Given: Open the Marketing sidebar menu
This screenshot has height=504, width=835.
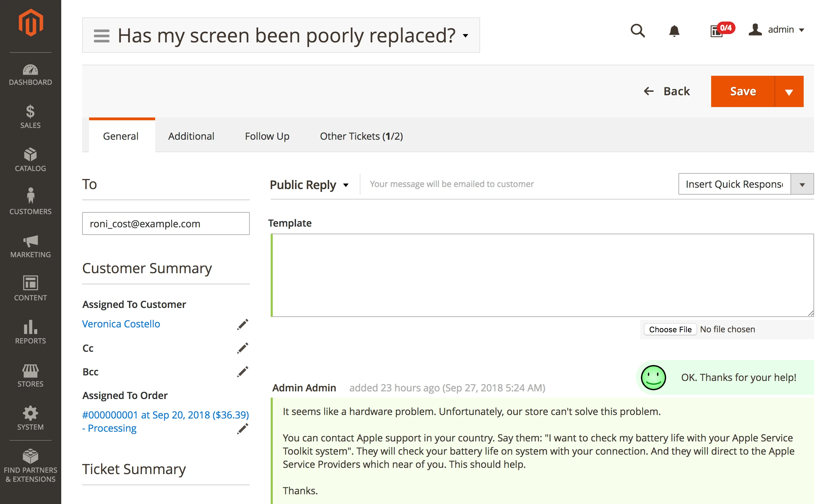Looking at the screenshot, I should coord(30,246).
